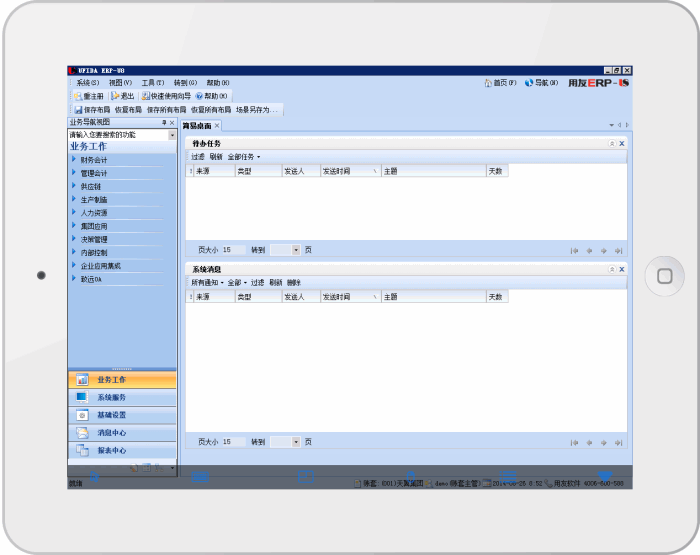Open the 全部任务 dropdown in 待办任务
Viewport: 700px width, 555px height.
[244, 157]
